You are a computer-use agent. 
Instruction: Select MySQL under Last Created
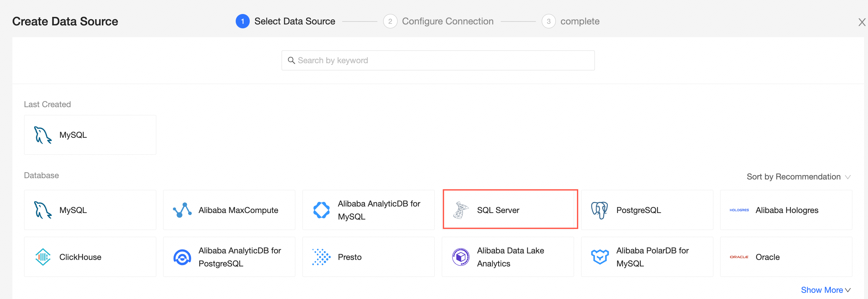90,135
